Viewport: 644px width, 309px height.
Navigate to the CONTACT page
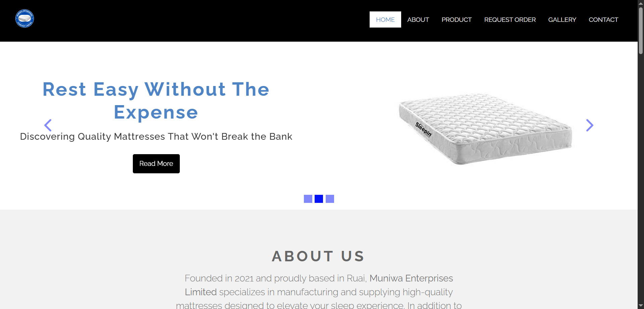coord(603,19)
